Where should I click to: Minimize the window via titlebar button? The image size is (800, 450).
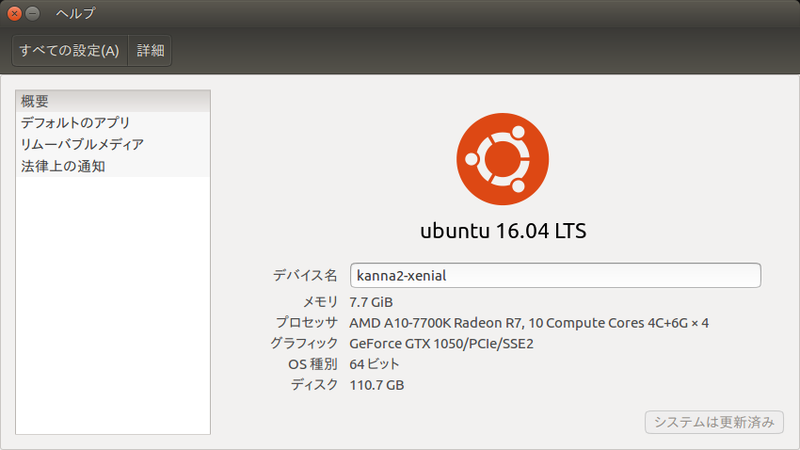33,13
